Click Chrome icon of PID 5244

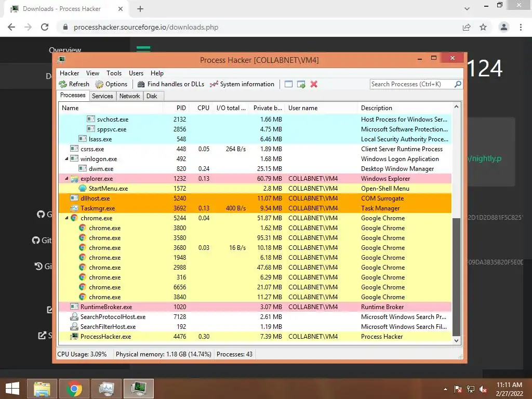74,218
